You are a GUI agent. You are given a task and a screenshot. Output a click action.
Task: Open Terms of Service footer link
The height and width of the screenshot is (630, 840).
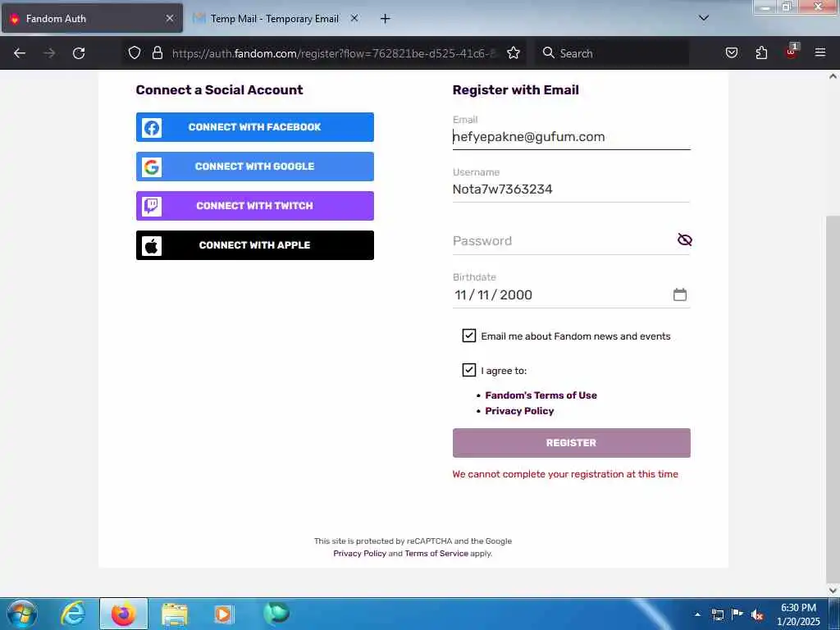436,554
